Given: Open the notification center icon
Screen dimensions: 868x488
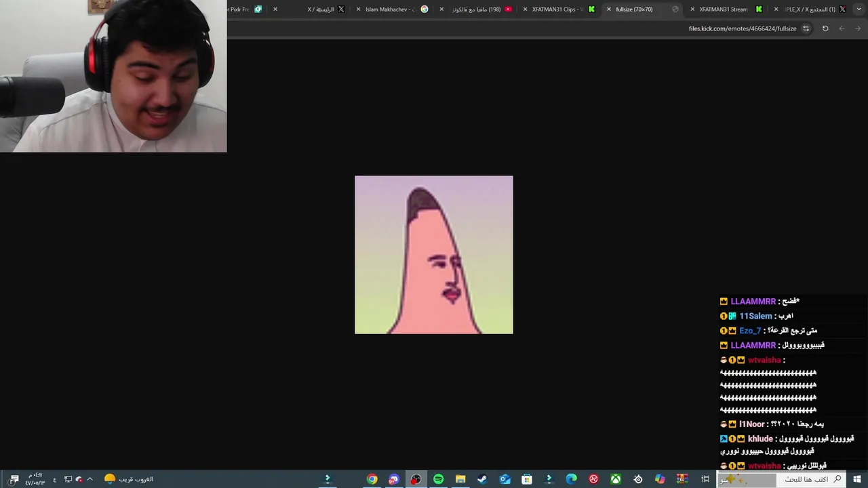Looking at the screenshot, I should coord(14,479).
